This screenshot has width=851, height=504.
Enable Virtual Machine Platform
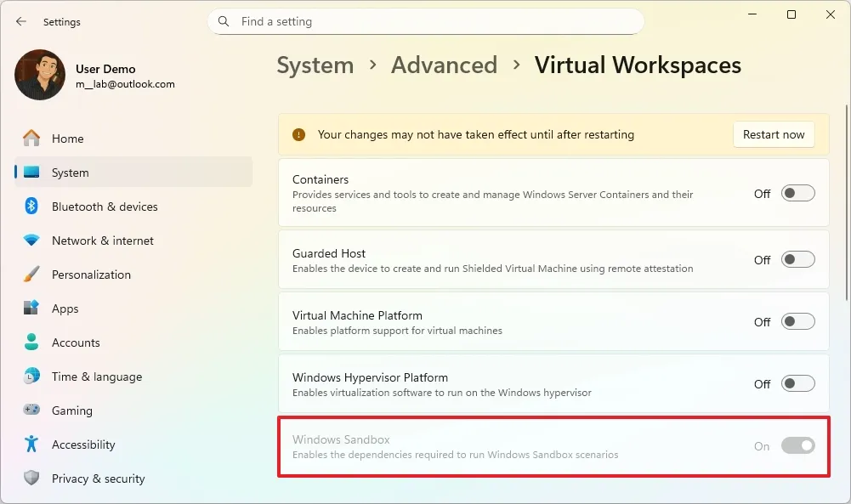click(x=797, y=321)
